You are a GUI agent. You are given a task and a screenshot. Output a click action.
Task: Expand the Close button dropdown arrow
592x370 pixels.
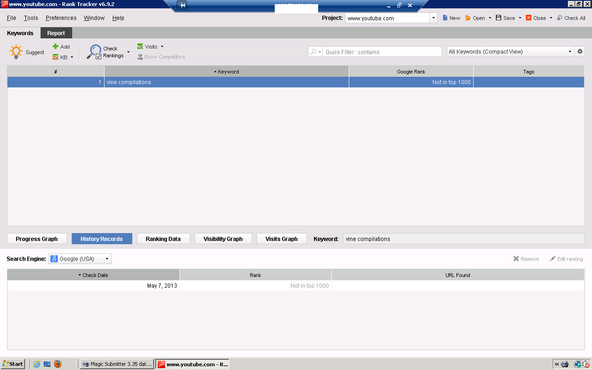[x=550, y=18]
